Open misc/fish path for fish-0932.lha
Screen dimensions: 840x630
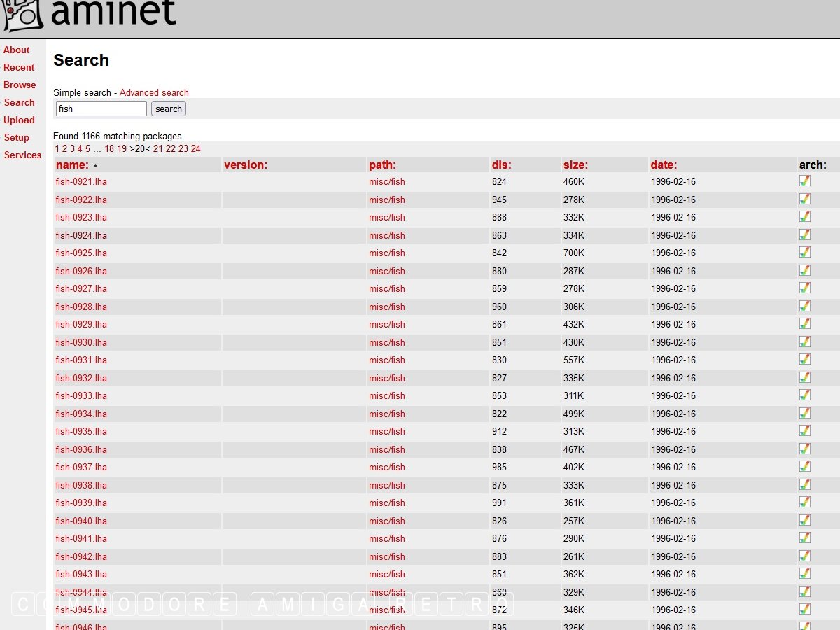pos(387,378)
